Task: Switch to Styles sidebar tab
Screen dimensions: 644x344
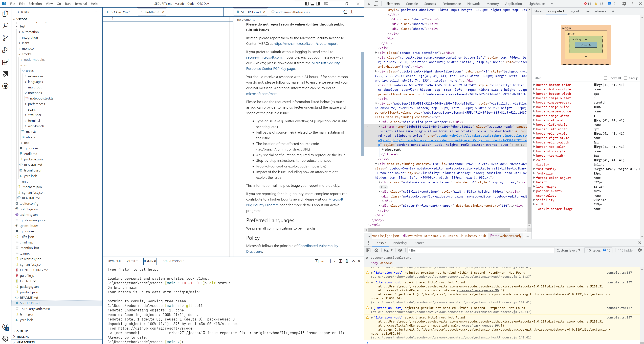Action: (x=538, y=11)
